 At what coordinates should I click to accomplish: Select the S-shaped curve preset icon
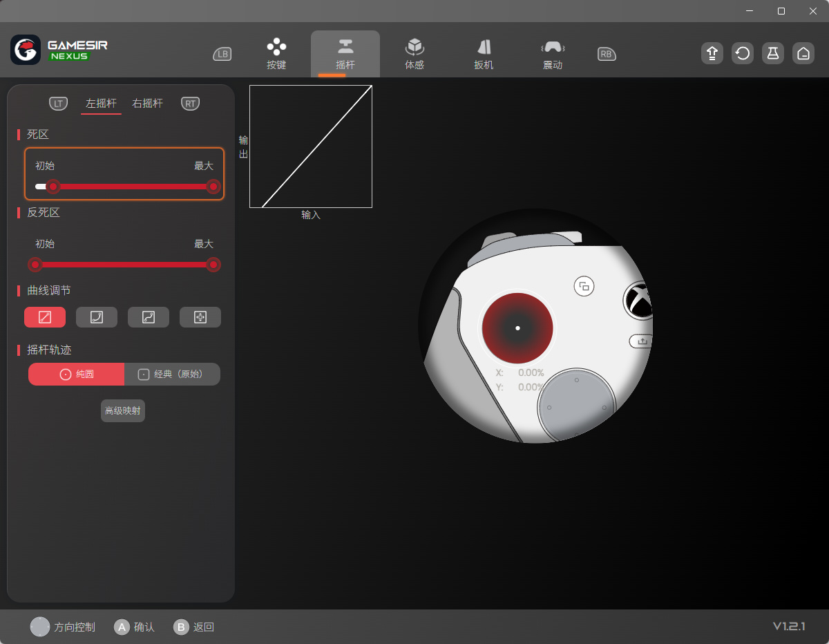pos(149,317)
